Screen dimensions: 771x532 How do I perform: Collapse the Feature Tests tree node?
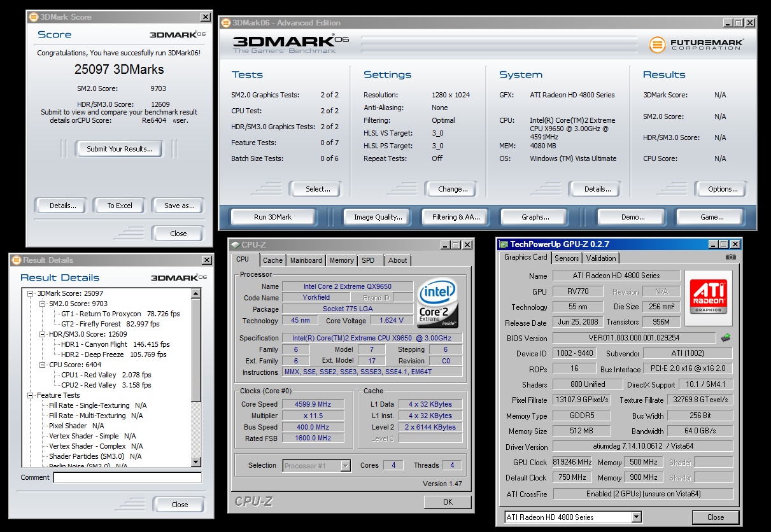[31, 395]
